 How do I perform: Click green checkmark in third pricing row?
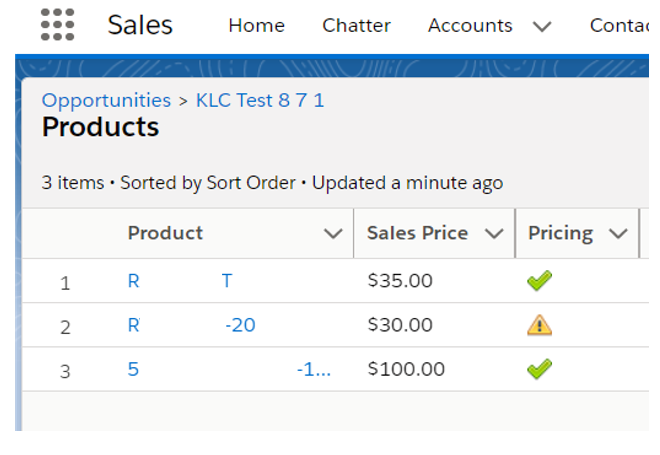click(539, 369)
